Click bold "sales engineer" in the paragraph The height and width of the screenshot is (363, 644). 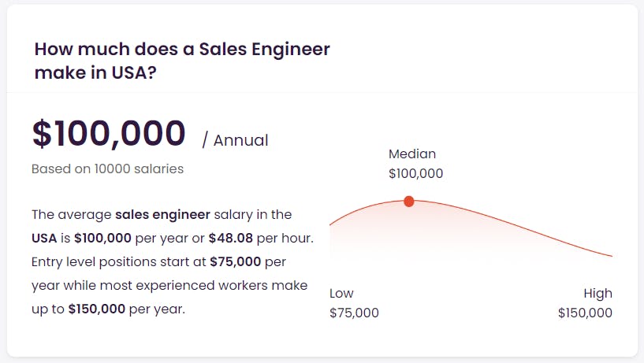click(162, 214)
